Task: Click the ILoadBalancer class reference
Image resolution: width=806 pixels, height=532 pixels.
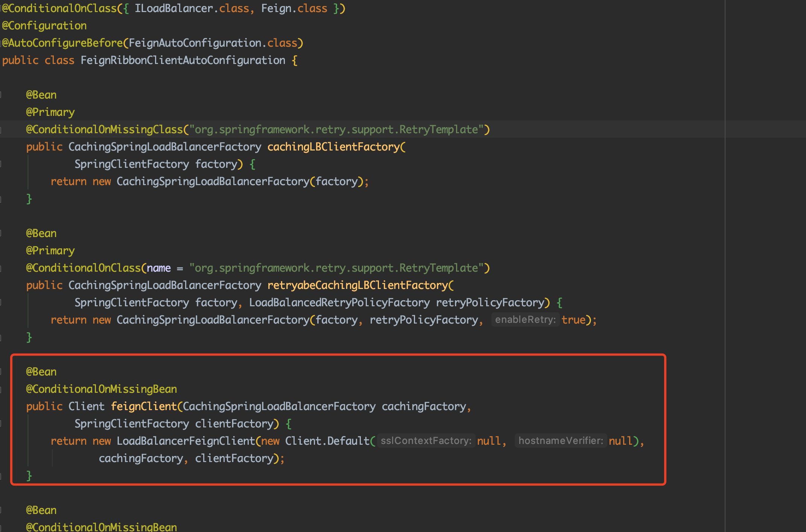Action: (x=174, y=8)
